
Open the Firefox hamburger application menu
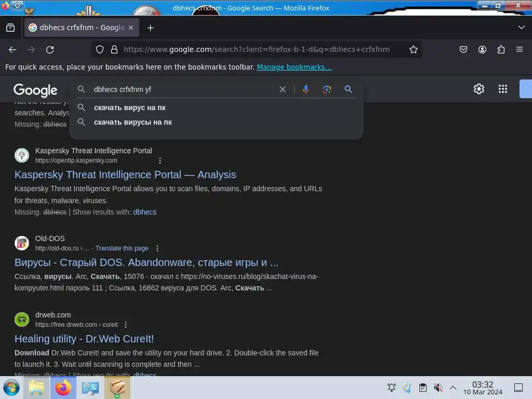pyautogui.click(x=520, y=49)
